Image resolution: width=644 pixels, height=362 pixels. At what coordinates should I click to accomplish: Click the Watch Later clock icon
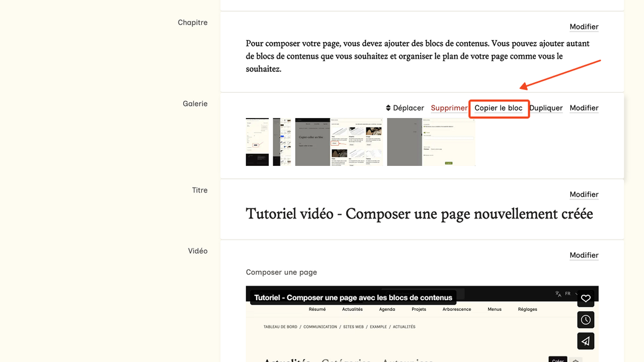[586, 320]
